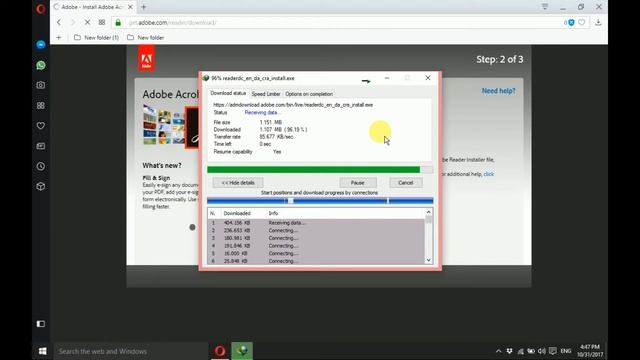Click the Adobe logo on the page

[146, 59]
